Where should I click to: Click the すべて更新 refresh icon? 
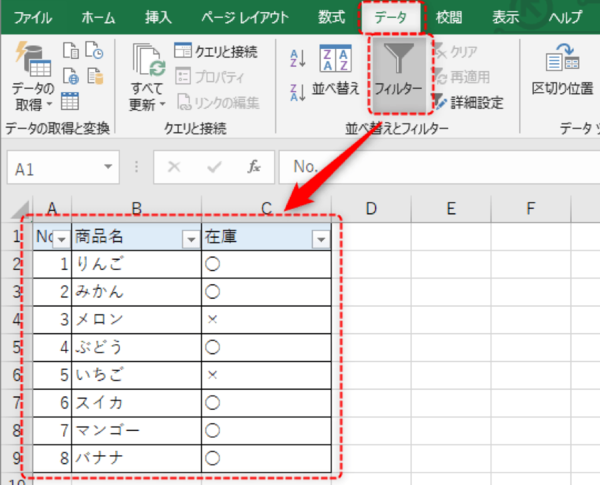pyautogui.click(x=148, y=60)
